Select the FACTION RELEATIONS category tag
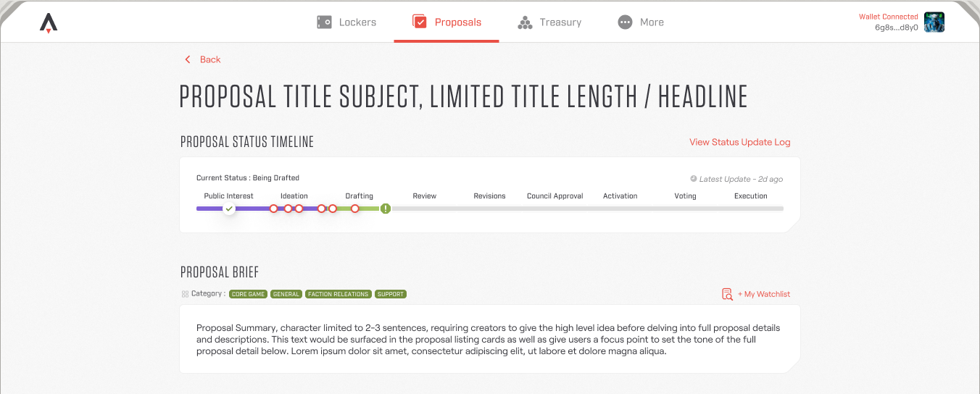980x394 pixels. click(x=339, y=294)
